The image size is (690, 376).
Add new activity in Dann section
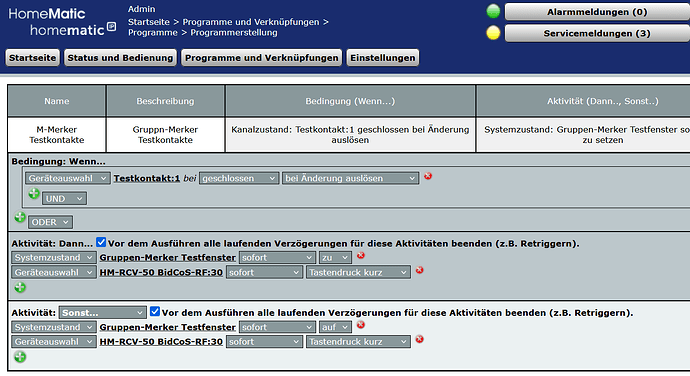tap(20, 288)
